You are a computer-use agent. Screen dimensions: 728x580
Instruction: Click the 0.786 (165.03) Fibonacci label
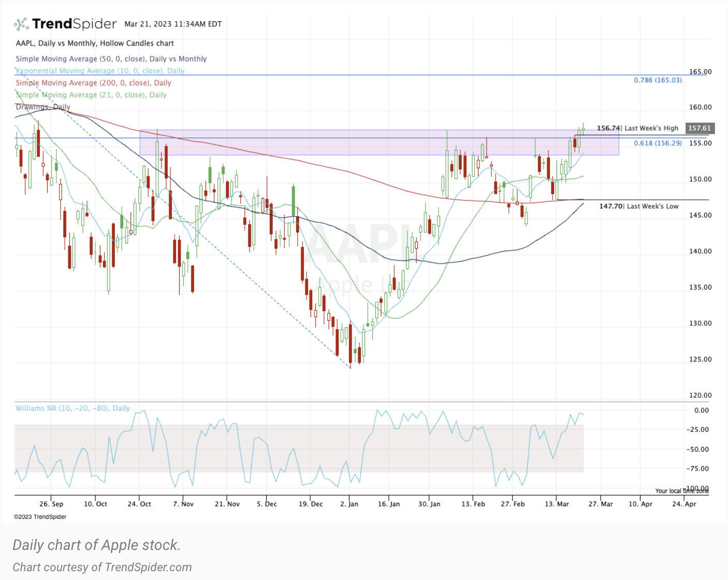[658, 80]
